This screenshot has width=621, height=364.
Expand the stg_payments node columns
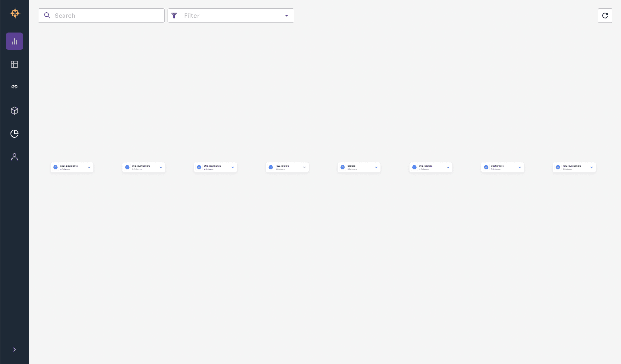(232, 167)
